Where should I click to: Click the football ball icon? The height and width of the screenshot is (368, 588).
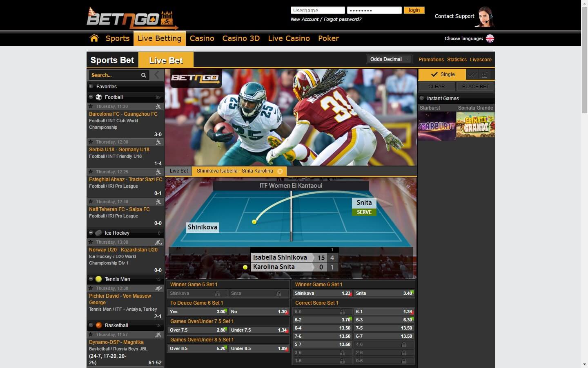click(99, 97)
